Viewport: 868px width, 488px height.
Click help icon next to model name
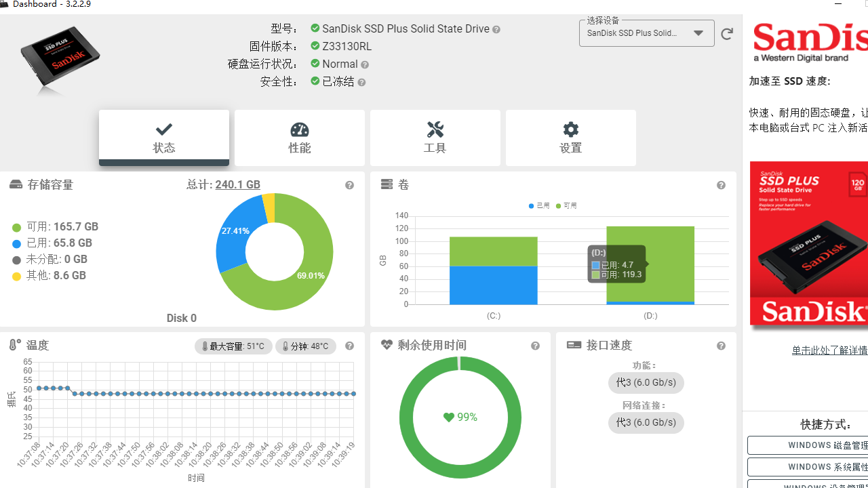pos(496,30)
